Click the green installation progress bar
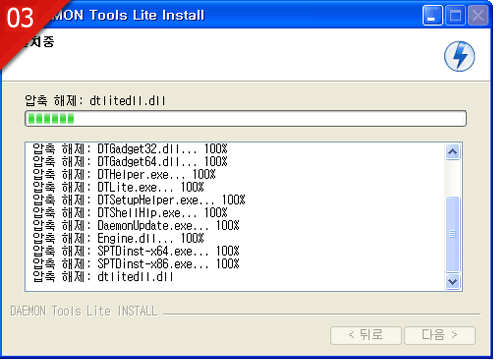 246,119
